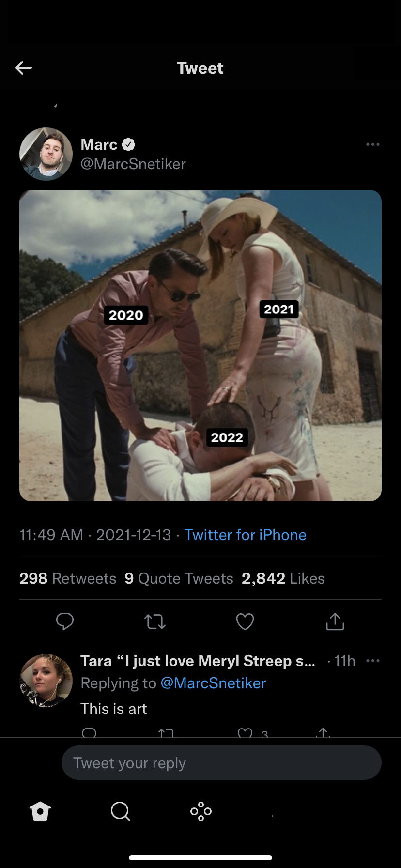
Task: Open Marc's profile picture
Action: (46, 154)
